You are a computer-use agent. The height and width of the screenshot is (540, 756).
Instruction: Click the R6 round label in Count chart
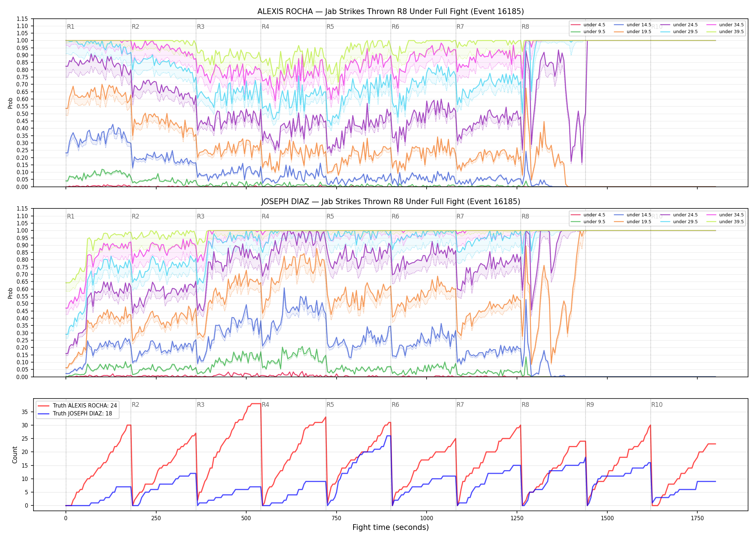pos(395,405)
